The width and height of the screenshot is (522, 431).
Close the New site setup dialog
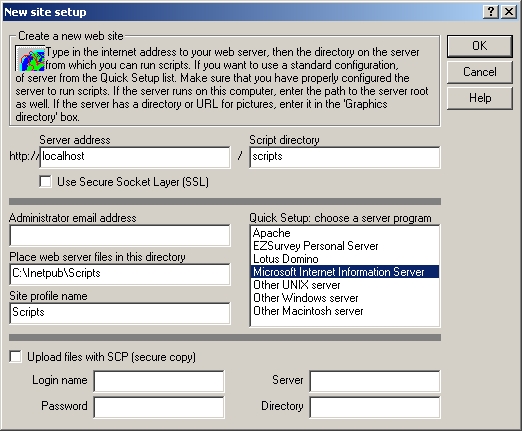click(509, 12)
